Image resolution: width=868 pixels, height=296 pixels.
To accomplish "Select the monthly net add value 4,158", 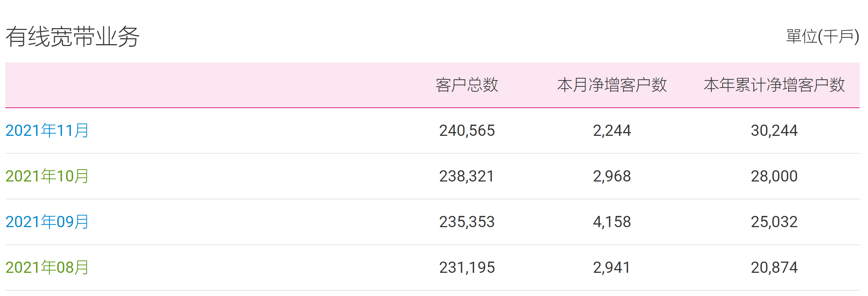I will pos(612,222).
